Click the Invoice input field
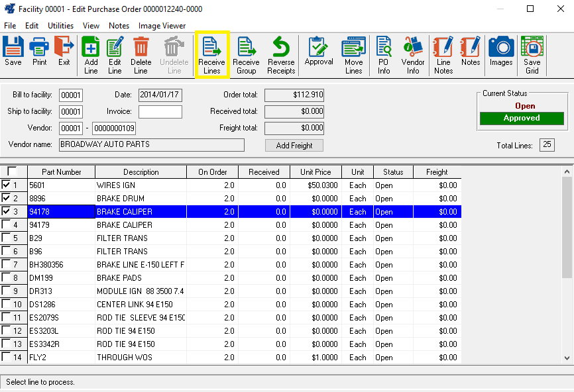The height and width of the screenshot is (392, 574). (x=160, y=112)
